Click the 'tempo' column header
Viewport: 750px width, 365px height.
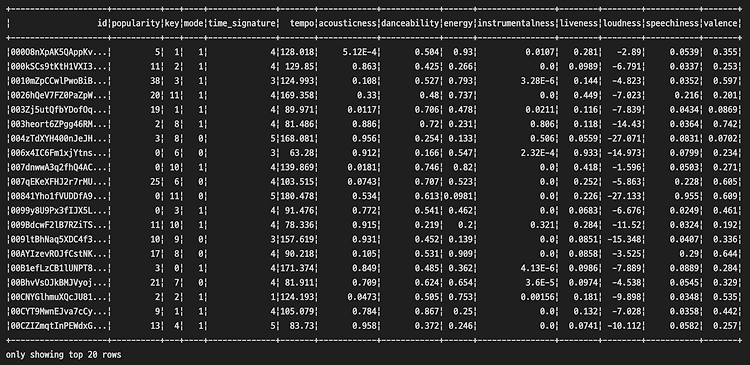pos(302,23)
